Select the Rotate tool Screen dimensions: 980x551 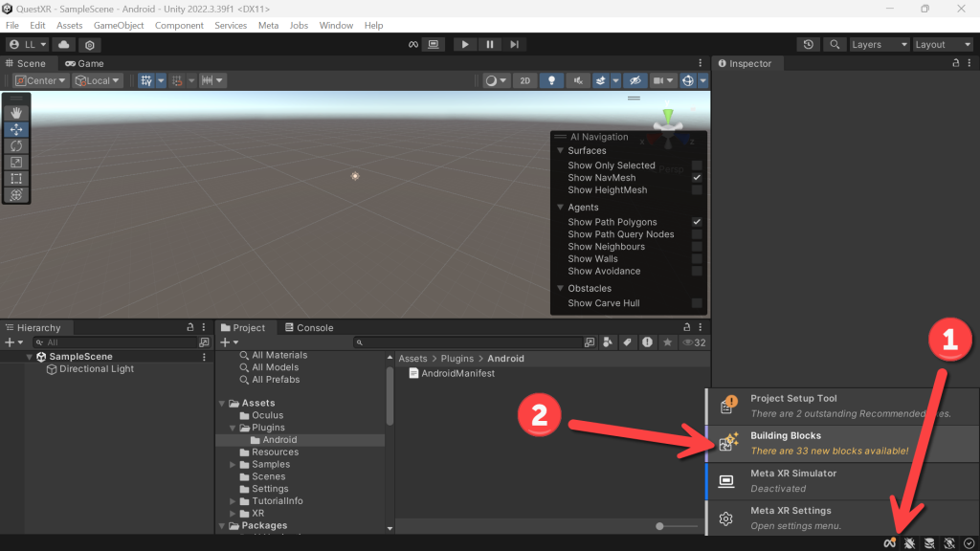[16, 145]
